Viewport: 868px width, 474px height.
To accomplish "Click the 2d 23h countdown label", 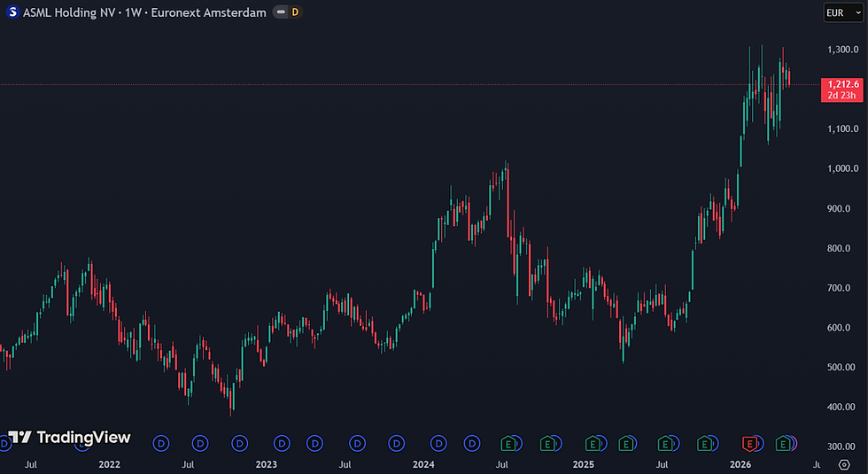I will pyautogui.click(x=841, y=96).
